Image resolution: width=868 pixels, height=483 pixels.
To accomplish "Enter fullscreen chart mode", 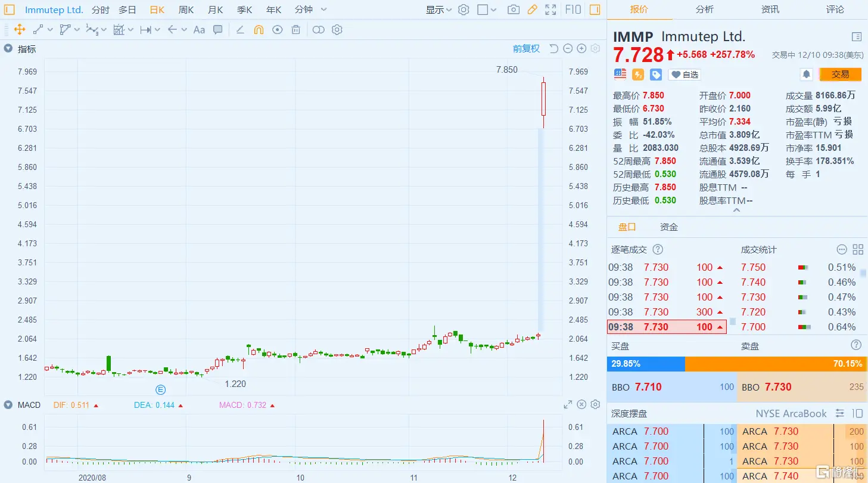I will 551,10.
